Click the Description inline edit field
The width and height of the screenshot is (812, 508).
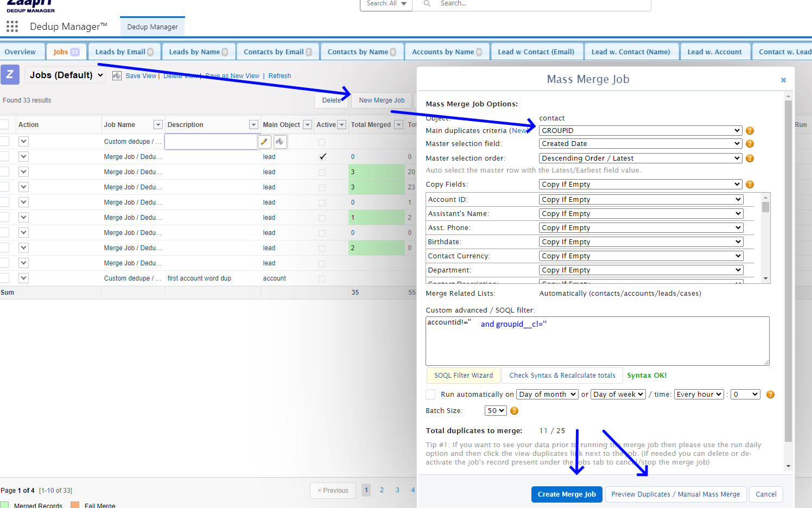211,142
